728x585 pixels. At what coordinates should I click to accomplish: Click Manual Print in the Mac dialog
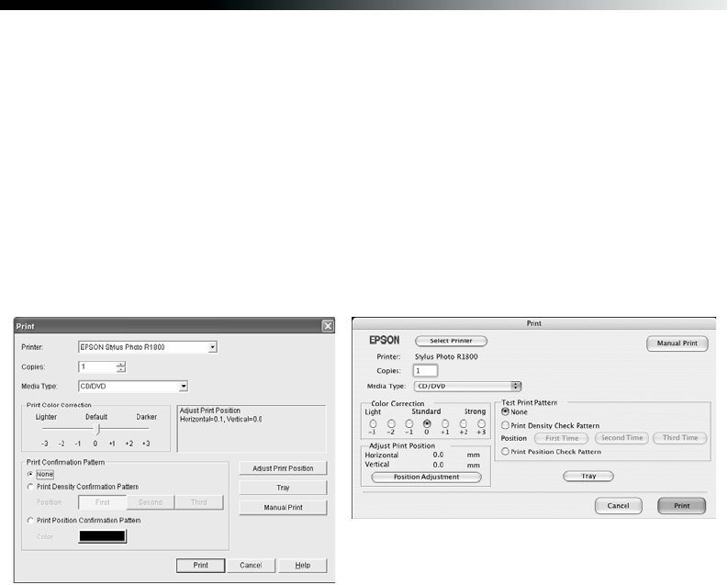(677, 343)
